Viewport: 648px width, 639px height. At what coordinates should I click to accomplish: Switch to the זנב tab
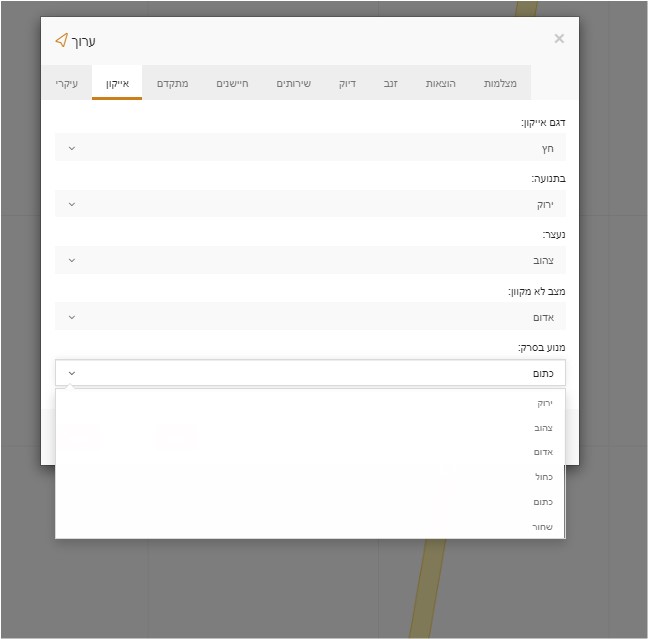[x=390, y=83]
